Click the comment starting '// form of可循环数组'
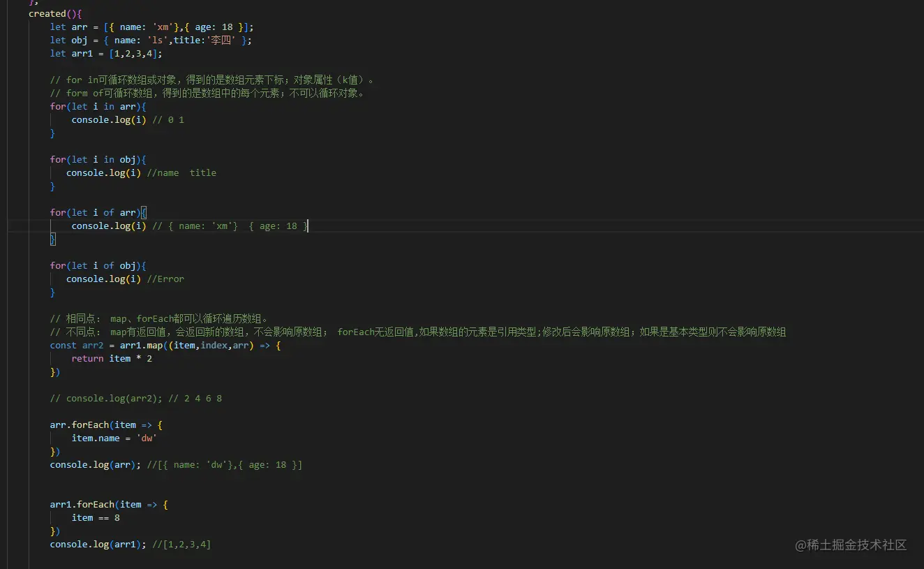This screenshot has width=924, height=569. [x=207, y=93]
